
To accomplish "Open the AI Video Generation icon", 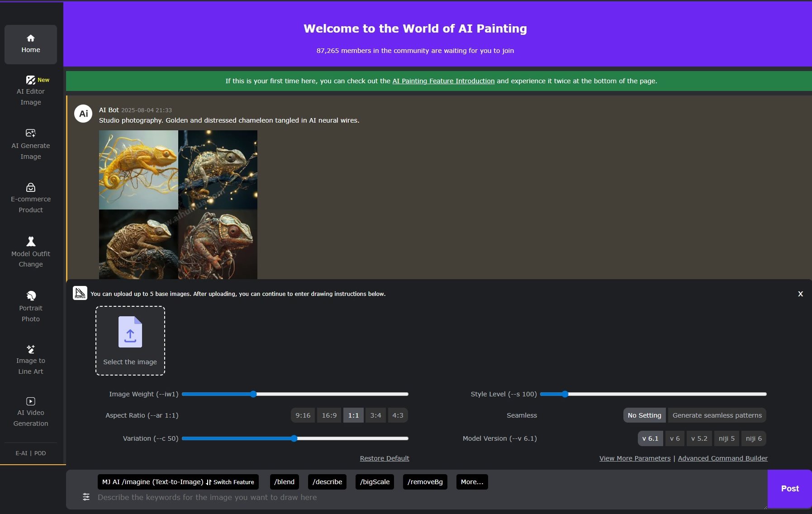I will pos(31,401).
